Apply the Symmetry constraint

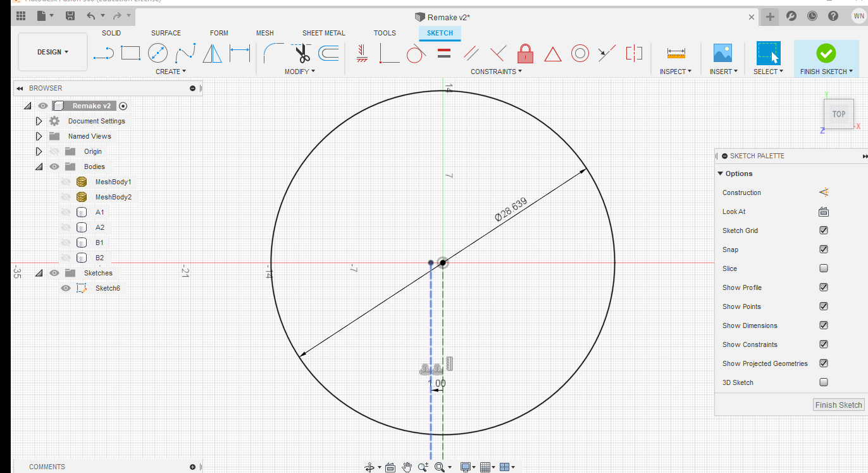pos(634,53)
